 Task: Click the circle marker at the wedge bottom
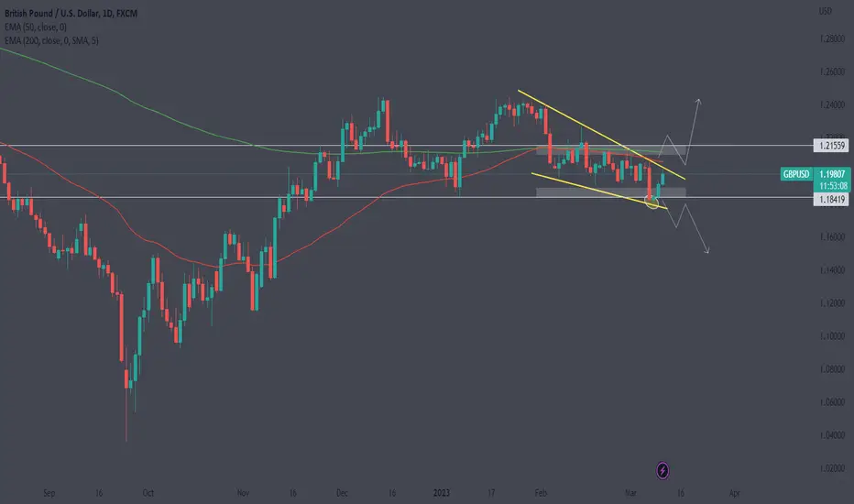click(x=651, y=203)
